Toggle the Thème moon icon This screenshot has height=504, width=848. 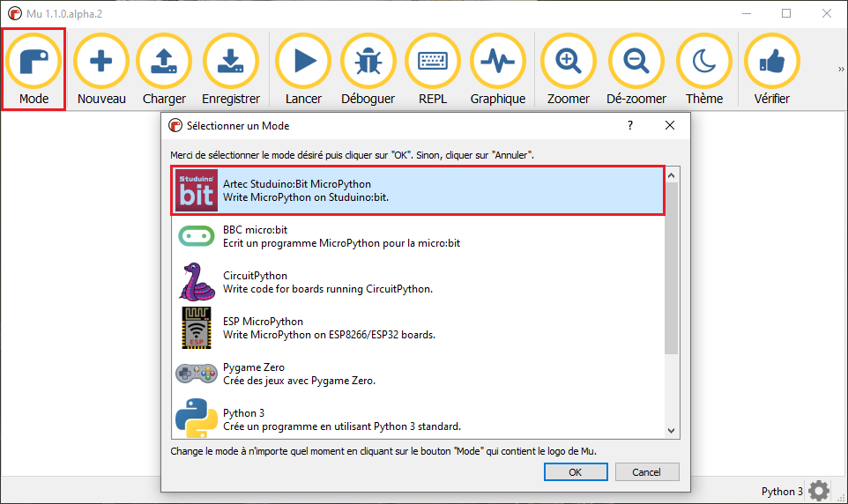click(704, 70)
